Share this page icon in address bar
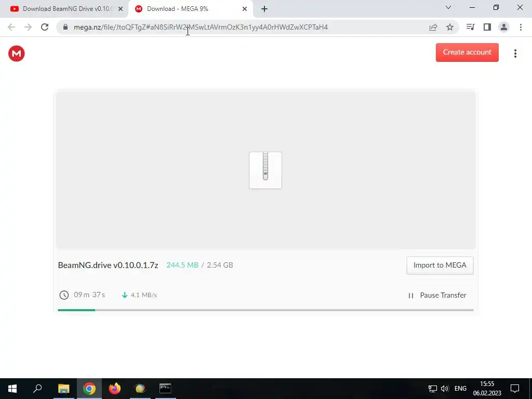 point(433,27)
